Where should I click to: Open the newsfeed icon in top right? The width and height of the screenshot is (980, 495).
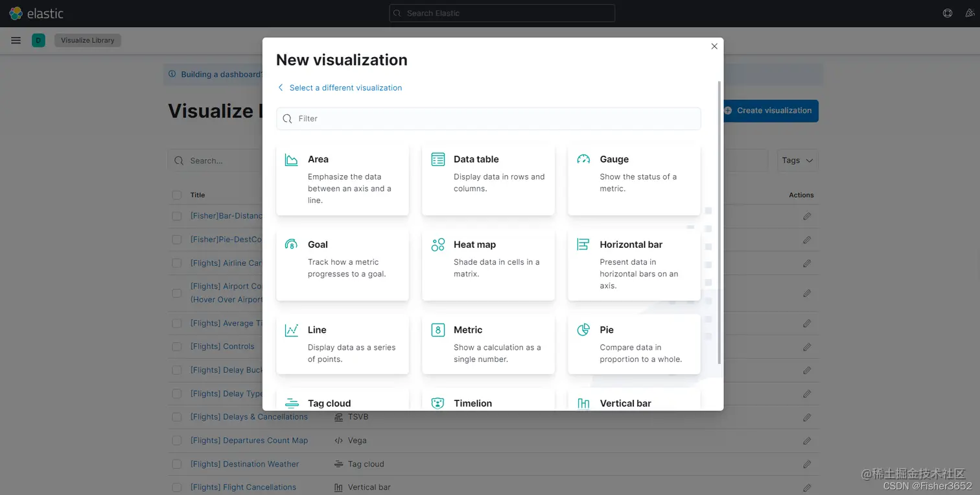coord(970,13)
